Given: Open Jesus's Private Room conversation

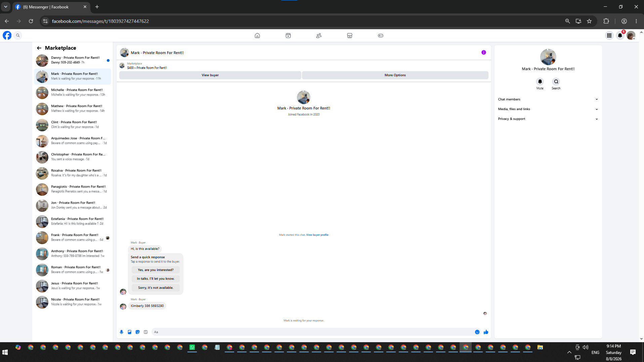Looking at the screenshot, I should 73,286.
